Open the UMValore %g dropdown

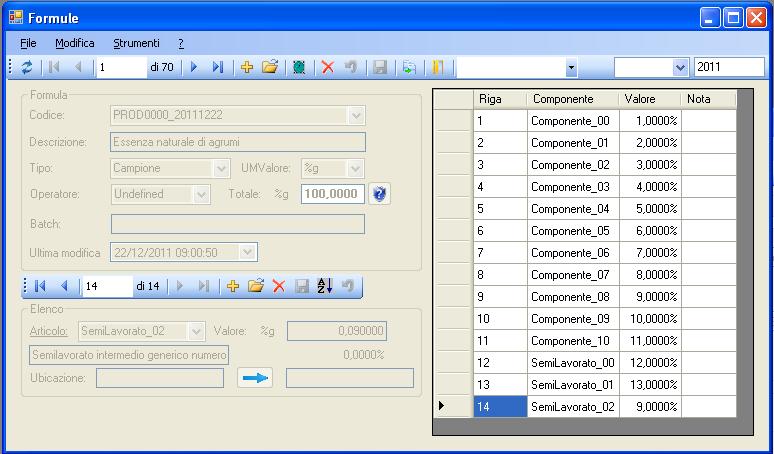pos(355,168)
